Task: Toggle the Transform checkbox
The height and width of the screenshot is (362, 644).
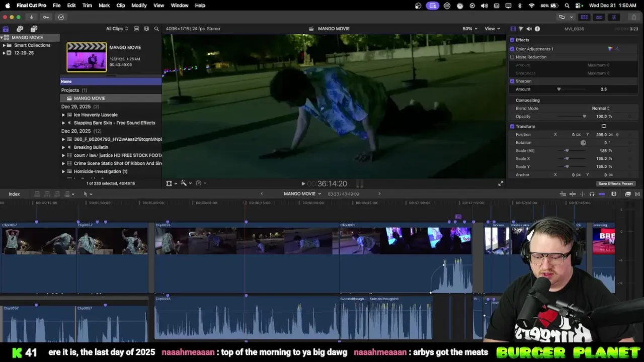Action: pyautogui.click(x=512, y=127)
